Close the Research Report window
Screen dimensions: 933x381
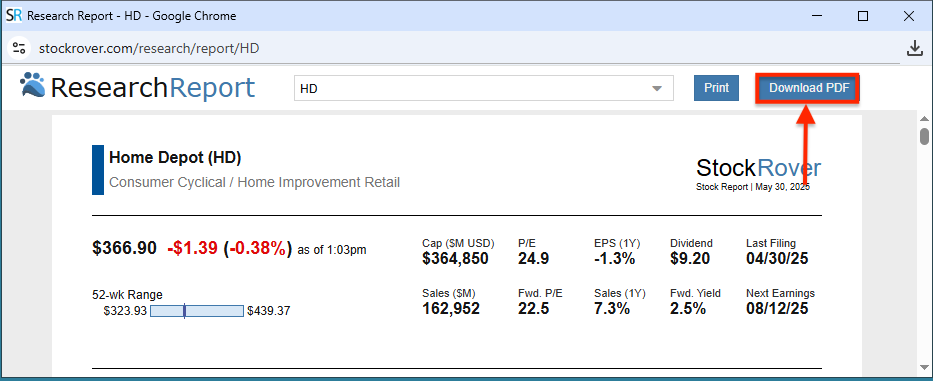(909, 16)
